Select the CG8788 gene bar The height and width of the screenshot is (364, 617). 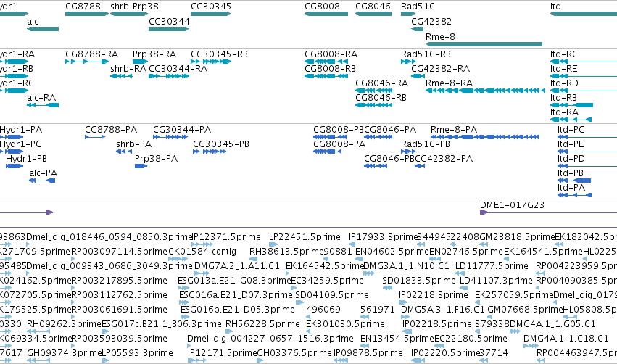[x=86, y=14]
